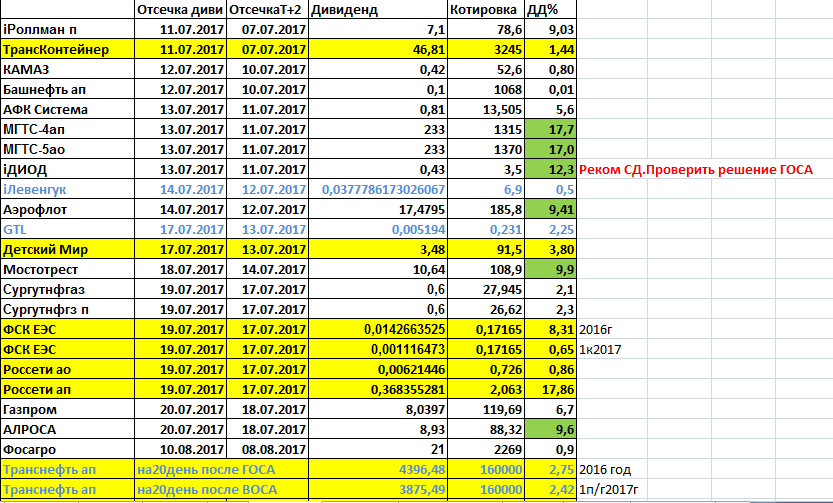Select the note cell '1п/г2017г'
The width and height of the screenshot is (833, 503).
click(608, 489)
